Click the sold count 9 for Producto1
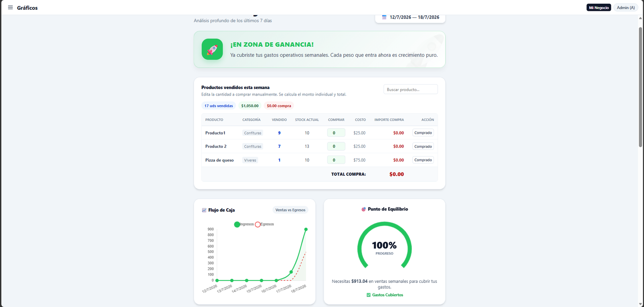Screen dimensions: 644x307 tap(279, 133)
